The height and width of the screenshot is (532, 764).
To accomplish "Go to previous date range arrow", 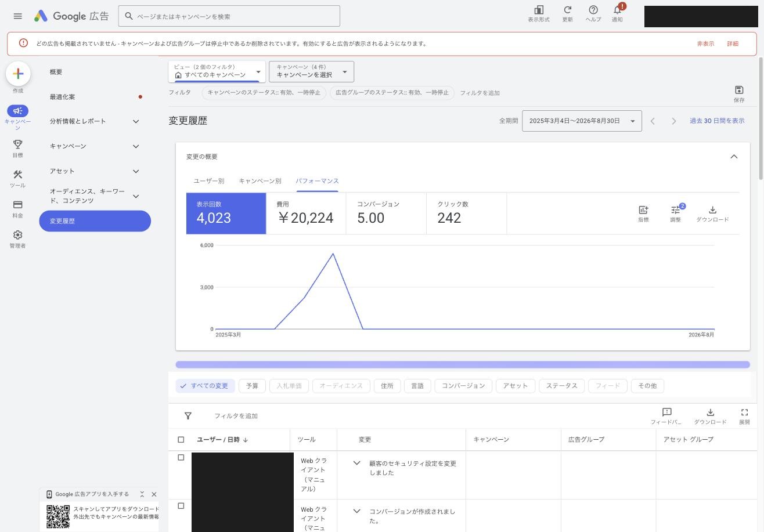I will 653,121.
